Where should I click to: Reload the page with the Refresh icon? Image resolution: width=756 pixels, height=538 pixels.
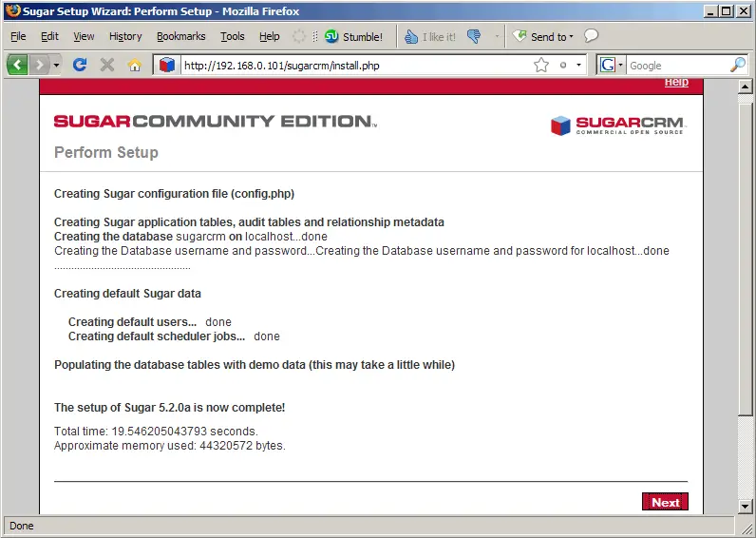point(80,65)
